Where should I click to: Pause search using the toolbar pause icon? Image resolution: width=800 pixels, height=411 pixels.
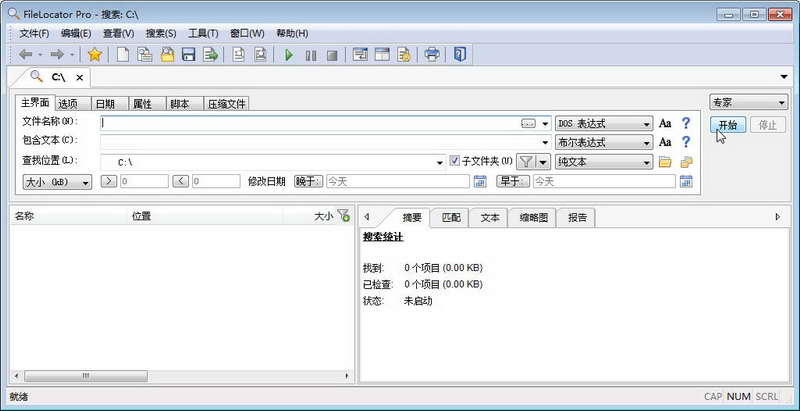click(x=311, y=55)
